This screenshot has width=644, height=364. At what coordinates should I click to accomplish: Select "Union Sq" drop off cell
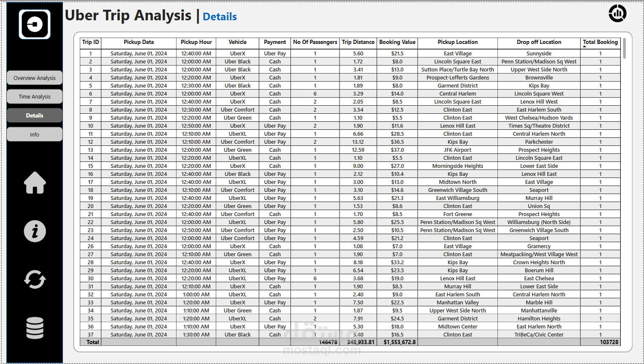(539, 206)
